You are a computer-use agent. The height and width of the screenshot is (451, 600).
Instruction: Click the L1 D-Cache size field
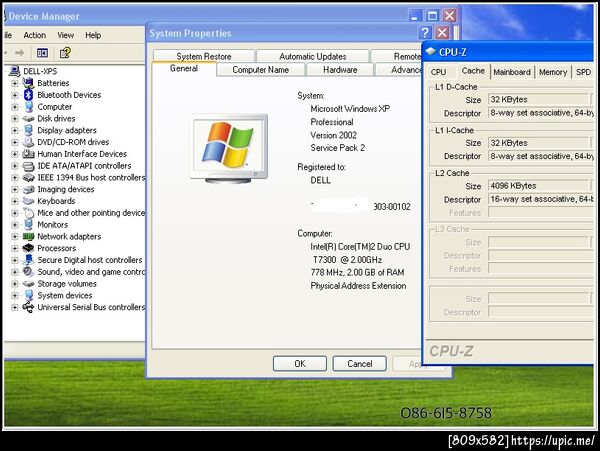pos(538,99)
